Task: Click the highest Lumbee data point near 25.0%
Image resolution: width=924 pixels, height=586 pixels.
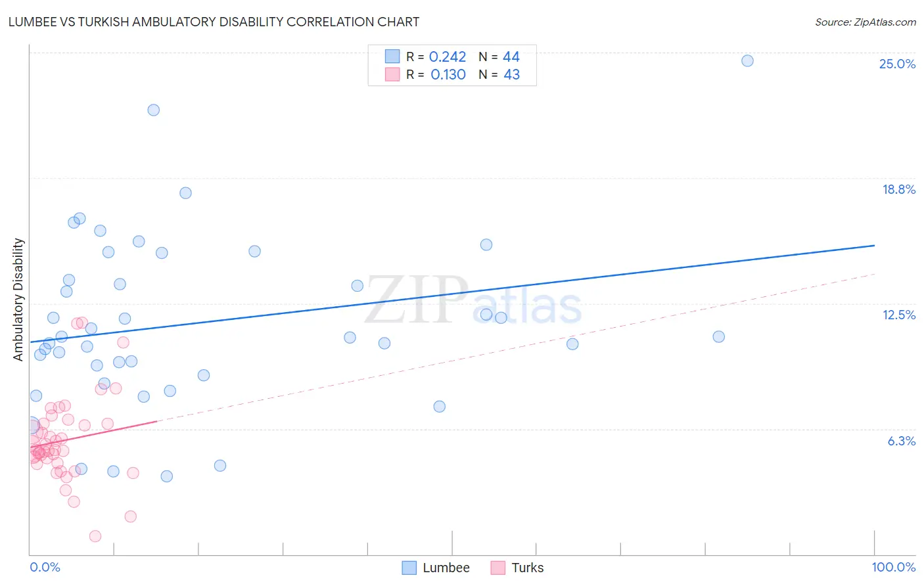Action: tap(747, 60)
